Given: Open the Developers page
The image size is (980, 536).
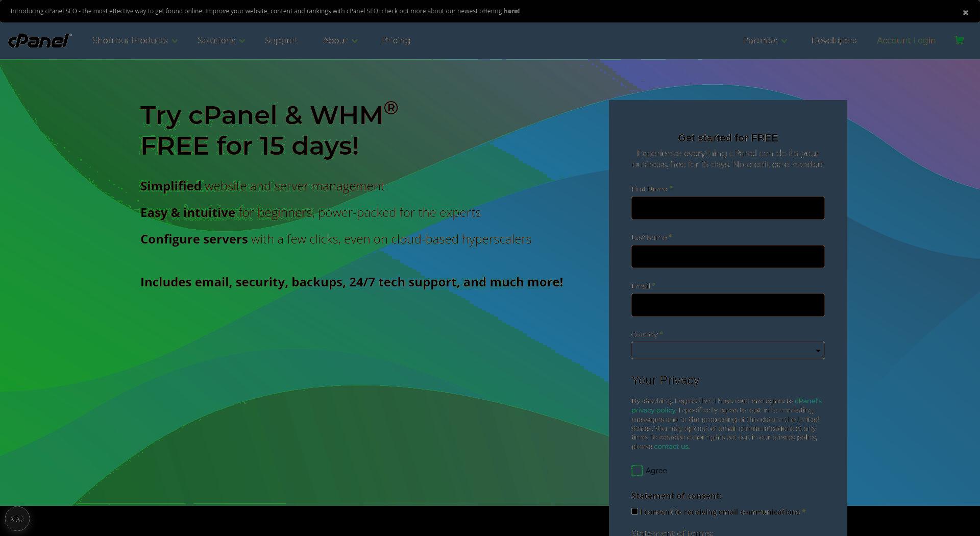Looking at the screenshot, I should (834, 40).
